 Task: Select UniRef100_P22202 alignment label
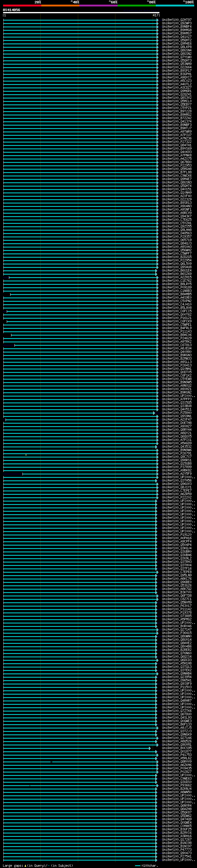coord(176,497)
